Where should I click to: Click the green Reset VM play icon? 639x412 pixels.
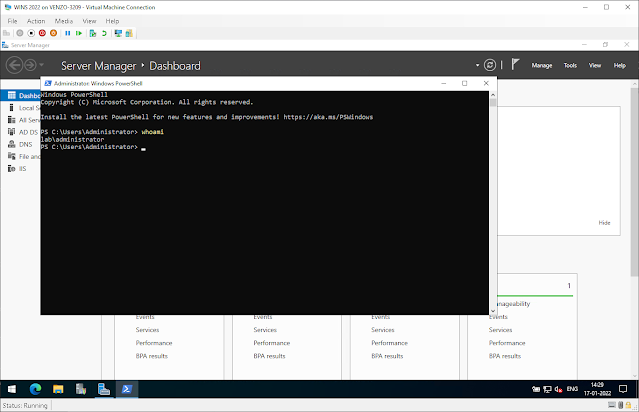pos(79,33)
